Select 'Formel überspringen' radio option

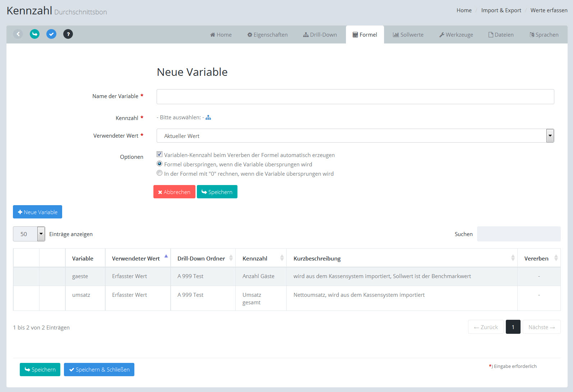[x=160, y=164]
